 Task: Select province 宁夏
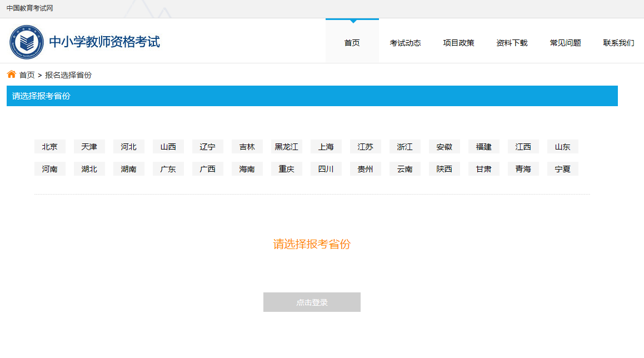[562, 169]
